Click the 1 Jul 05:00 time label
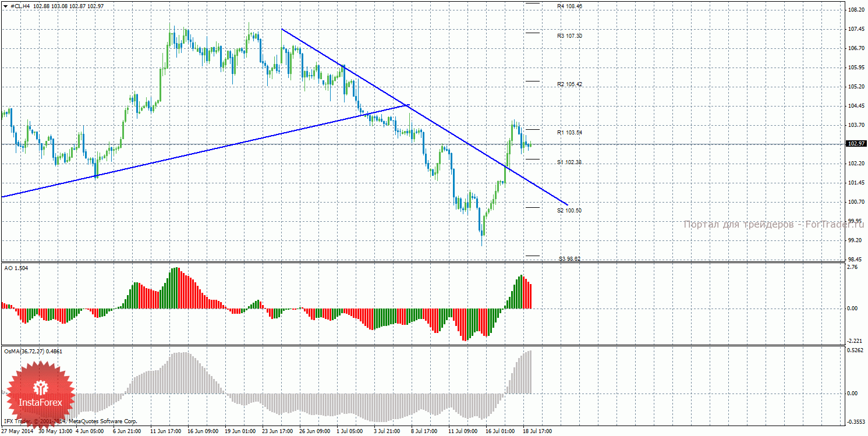 351,432
